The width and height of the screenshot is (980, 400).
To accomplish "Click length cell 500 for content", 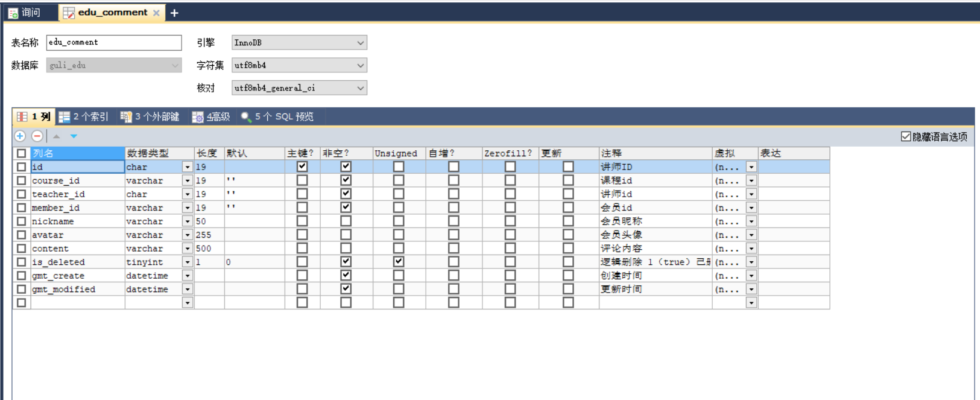I will click(209, 249).
